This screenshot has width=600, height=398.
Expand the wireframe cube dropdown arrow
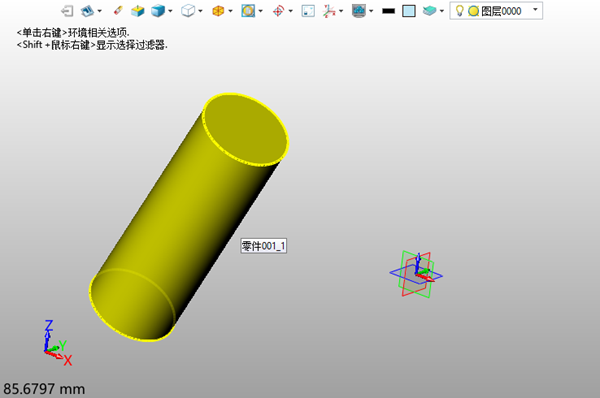pyautogui.click(x=200, y=11)
